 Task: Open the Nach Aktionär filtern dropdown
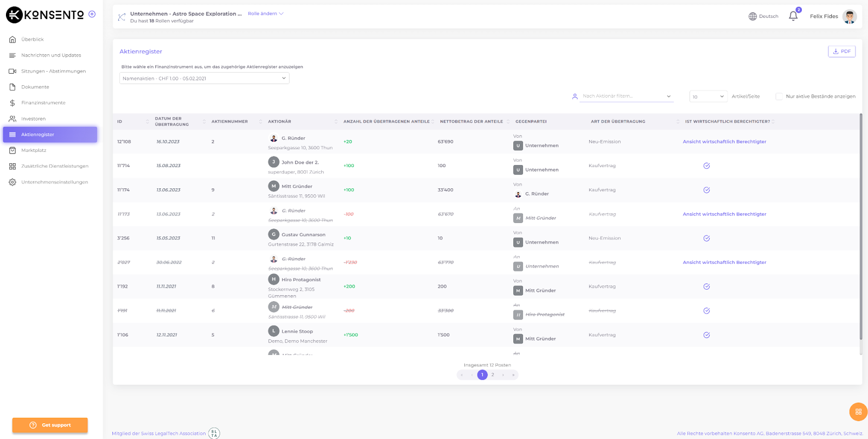pos(626,96)
